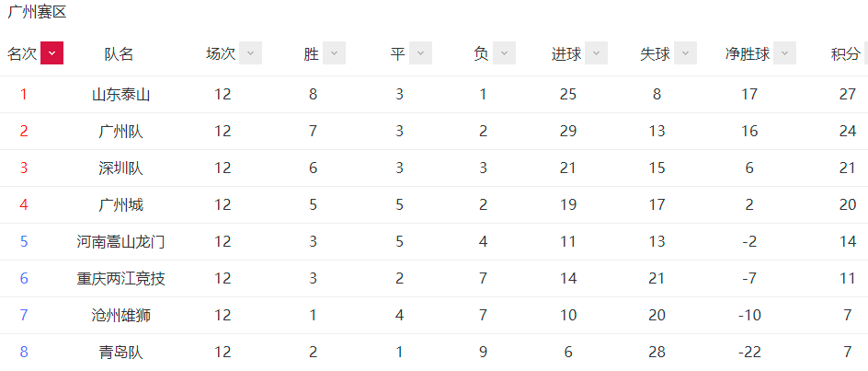Open the sort dropdown next to 场次

(251, 53)
